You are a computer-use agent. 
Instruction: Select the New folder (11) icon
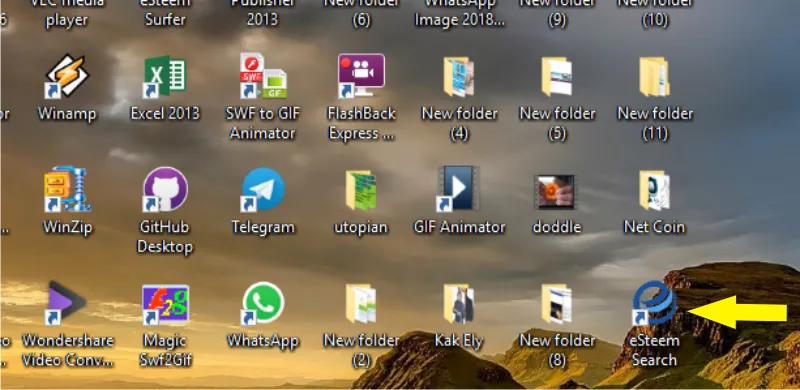click(x=655, y=77)
